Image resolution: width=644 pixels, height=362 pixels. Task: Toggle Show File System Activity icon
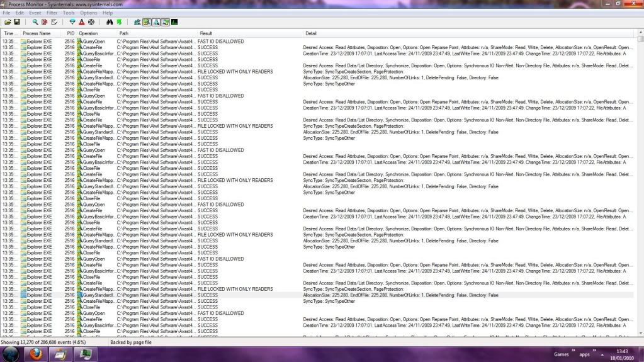point(147,22)
